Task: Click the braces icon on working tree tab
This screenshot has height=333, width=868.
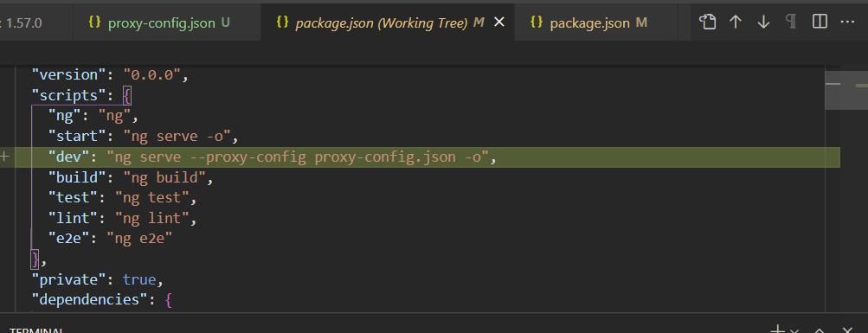Action: click(282, 22)
